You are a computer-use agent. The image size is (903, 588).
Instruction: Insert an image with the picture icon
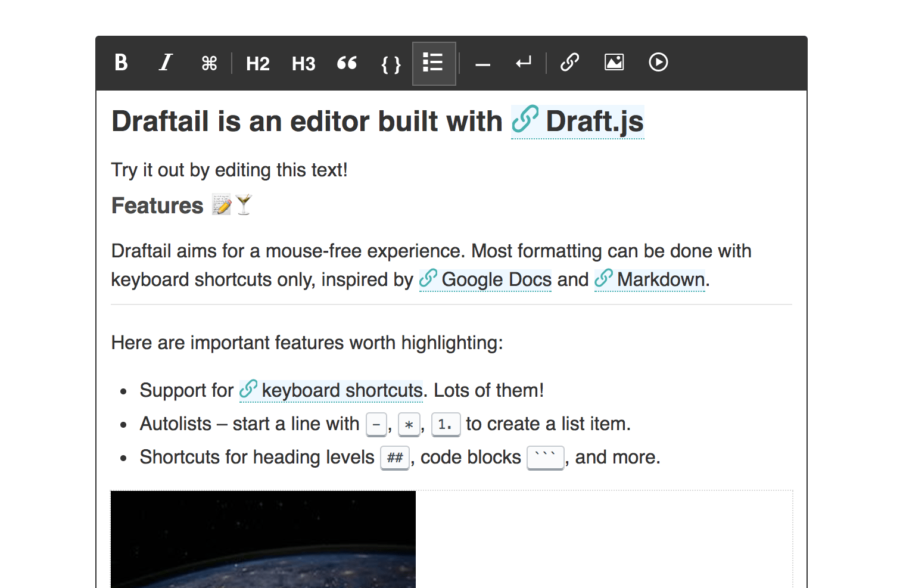(x=614, y=63)
